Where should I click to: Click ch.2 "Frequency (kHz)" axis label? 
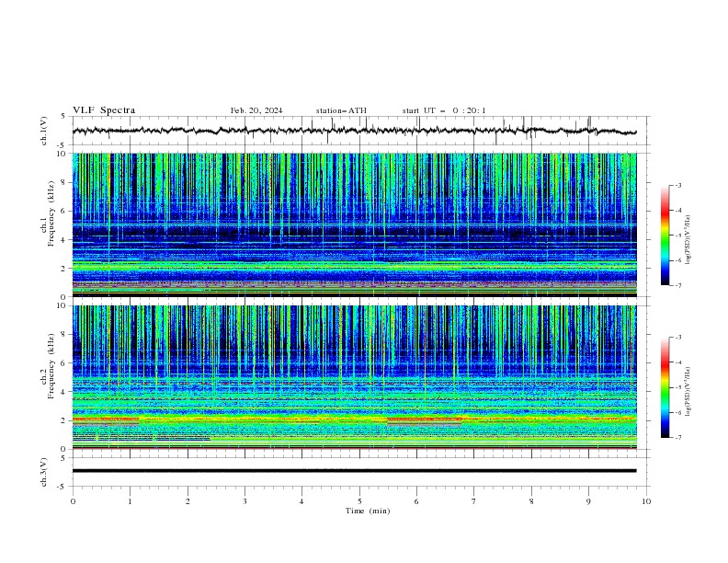coord(51,366)
